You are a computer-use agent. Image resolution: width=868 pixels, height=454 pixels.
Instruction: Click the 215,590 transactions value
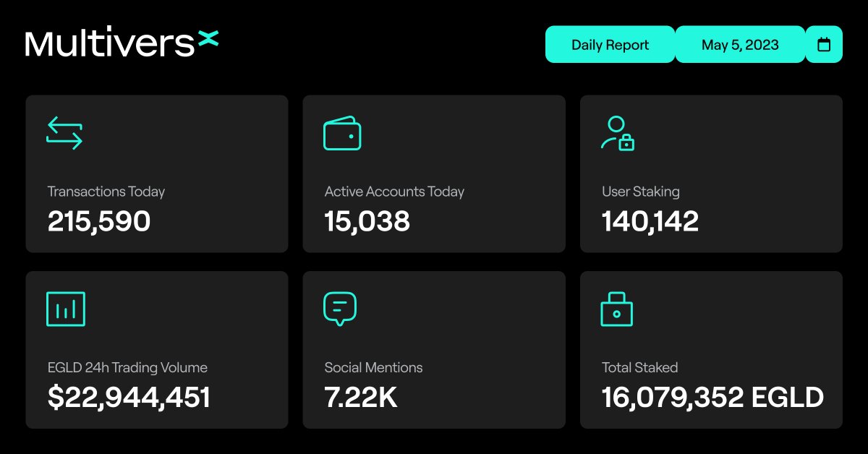click(x=99, y=221)
